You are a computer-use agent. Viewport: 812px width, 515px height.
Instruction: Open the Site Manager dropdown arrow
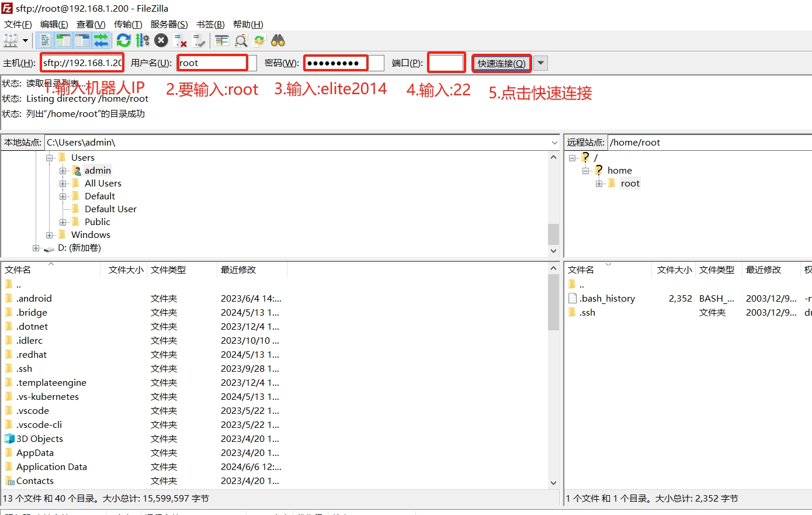(25, 40)
